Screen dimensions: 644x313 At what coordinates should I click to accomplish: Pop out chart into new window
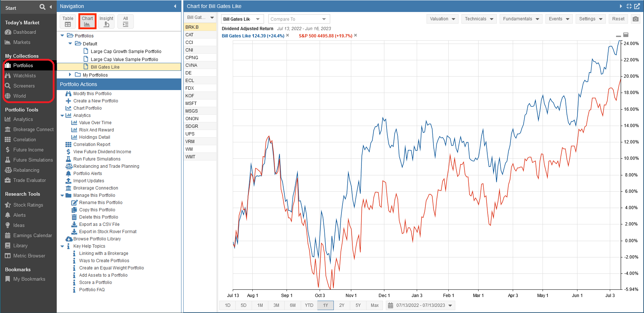pyautogui.click(x=637, y=6)
